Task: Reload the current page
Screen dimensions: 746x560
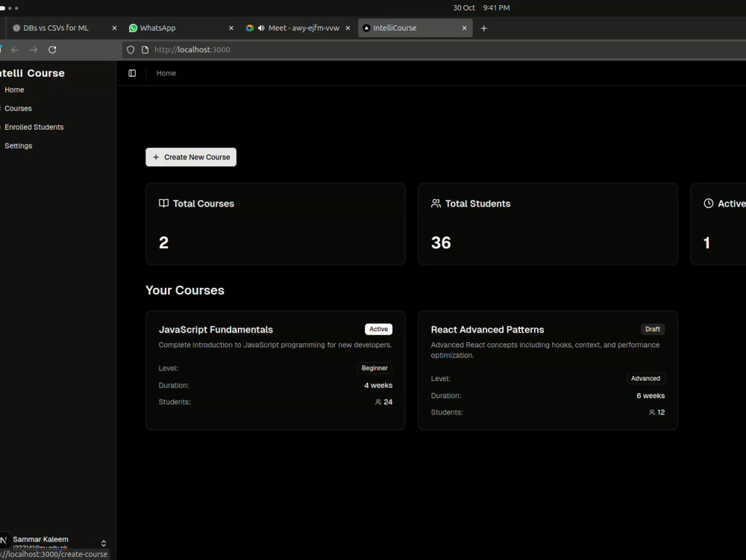Action: [52, 50]
